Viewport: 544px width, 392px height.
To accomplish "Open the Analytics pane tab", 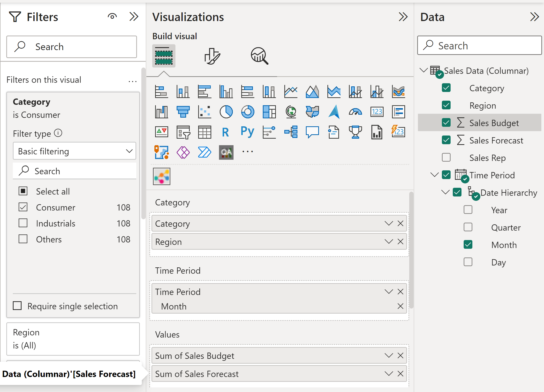I will point(259,56).
